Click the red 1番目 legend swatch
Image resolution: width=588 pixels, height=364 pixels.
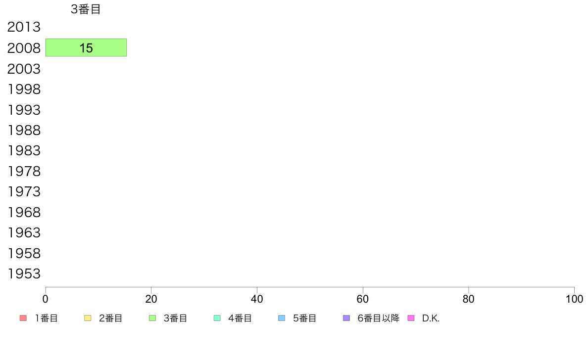(x=23, y=318)
